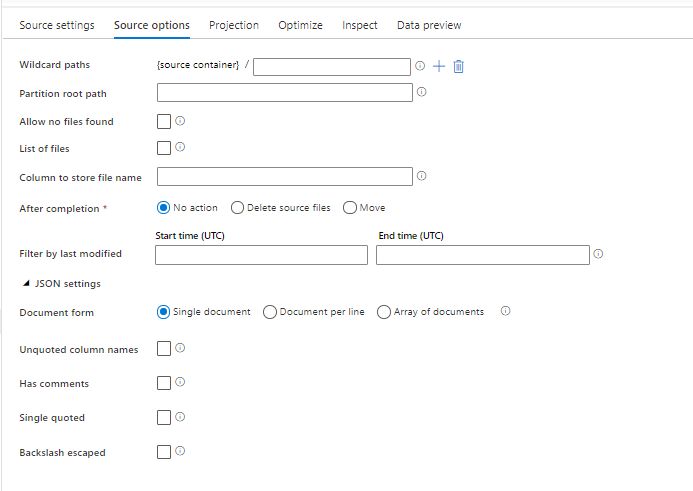The height and width of the screenshot is (491, 693).
Task: Open the Data preview tab
Action: click(429, 25)
